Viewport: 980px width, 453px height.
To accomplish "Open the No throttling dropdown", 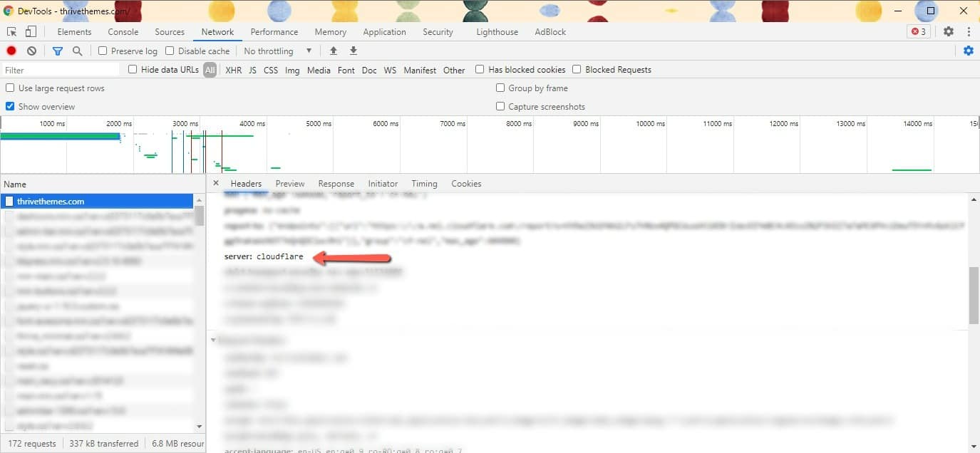I will coord(278,51).
